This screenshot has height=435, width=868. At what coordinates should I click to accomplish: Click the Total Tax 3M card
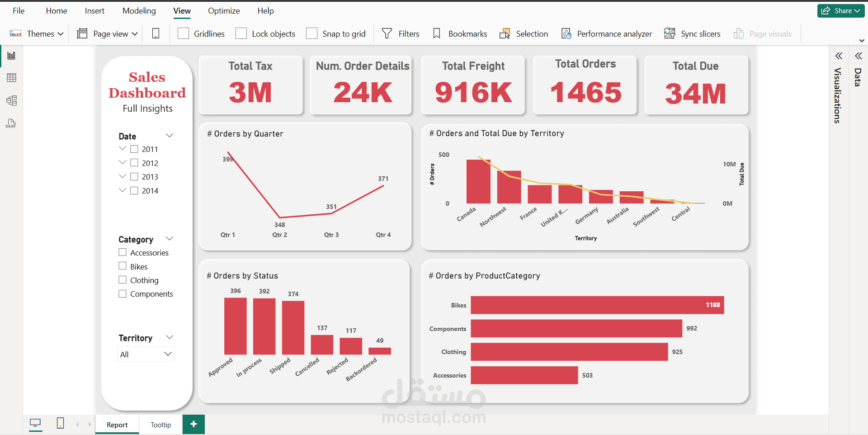tap(250, 85)
